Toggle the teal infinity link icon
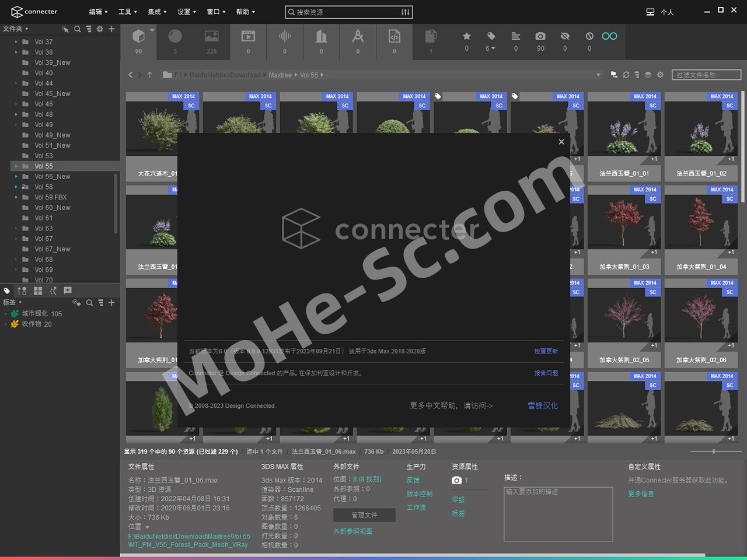Screen dimensions: 747x560 pyautogui.click(x=609, y=36)
